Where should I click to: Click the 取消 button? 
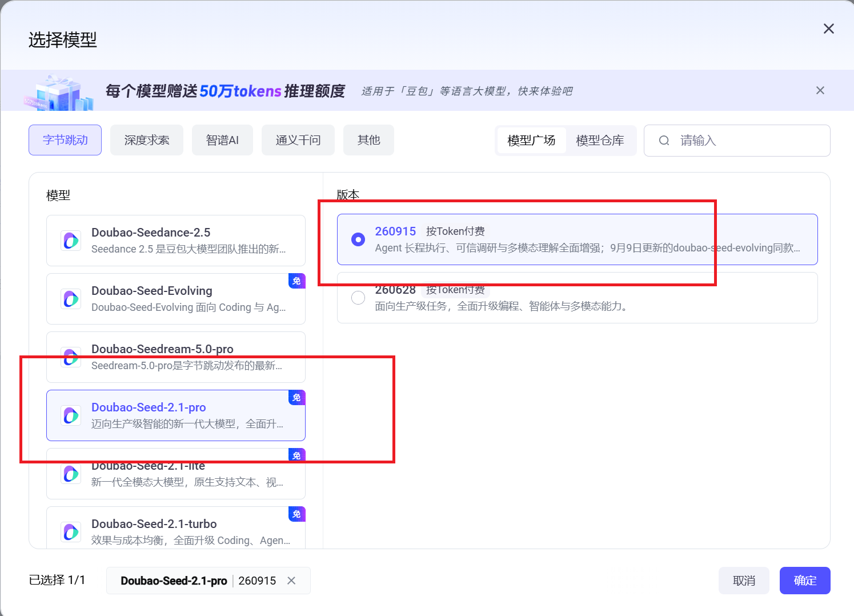tap(744, 581)
